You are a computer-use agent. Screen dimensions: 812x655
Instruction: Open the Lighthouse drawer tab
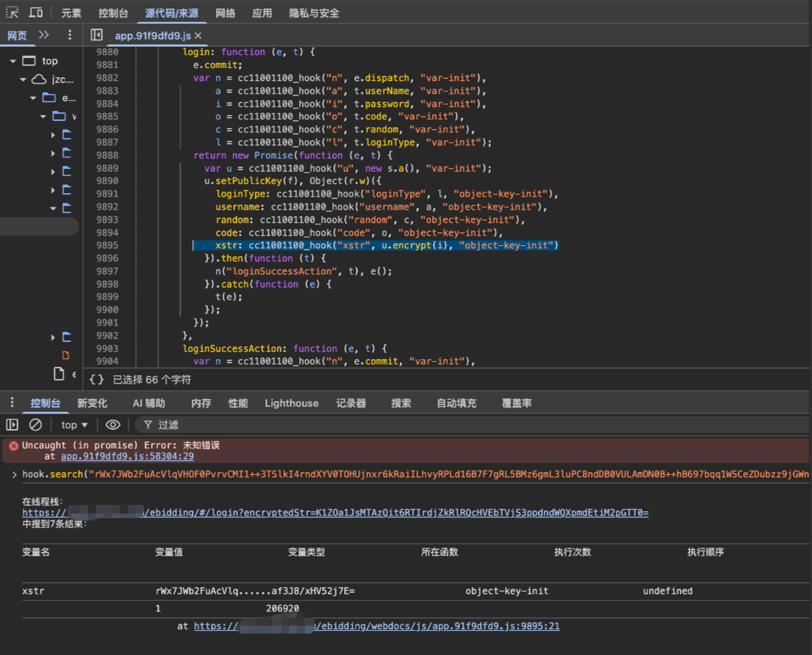click(291, 403)
